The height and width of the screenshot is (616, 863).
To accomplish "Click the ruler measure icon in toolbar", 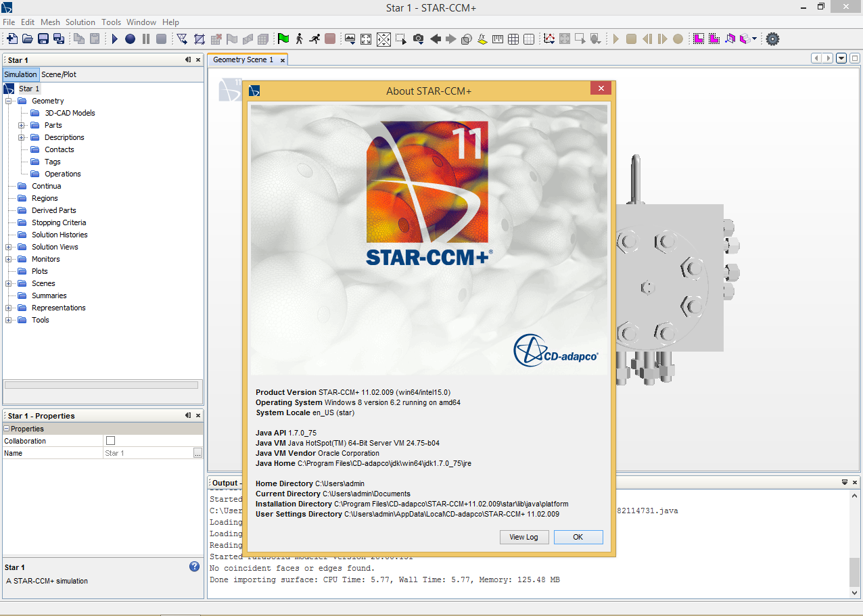I will pos(498,39).
